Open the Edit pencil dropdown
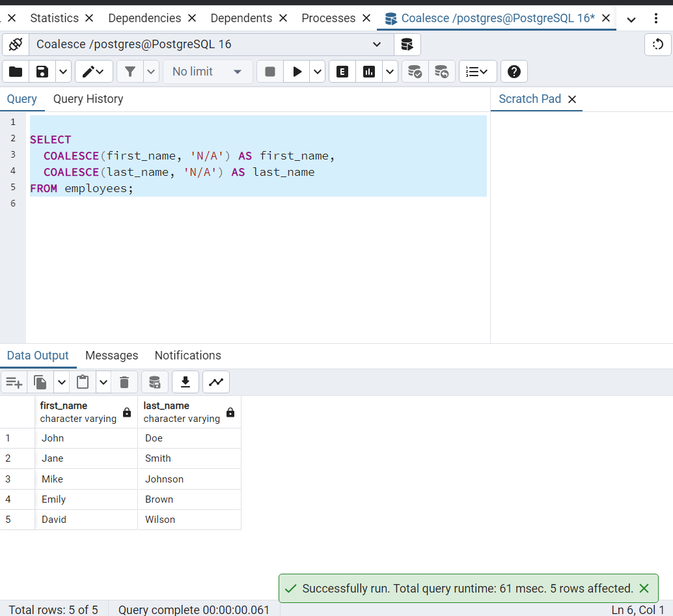Screen dimensions: 673x616 coord(94,71)
